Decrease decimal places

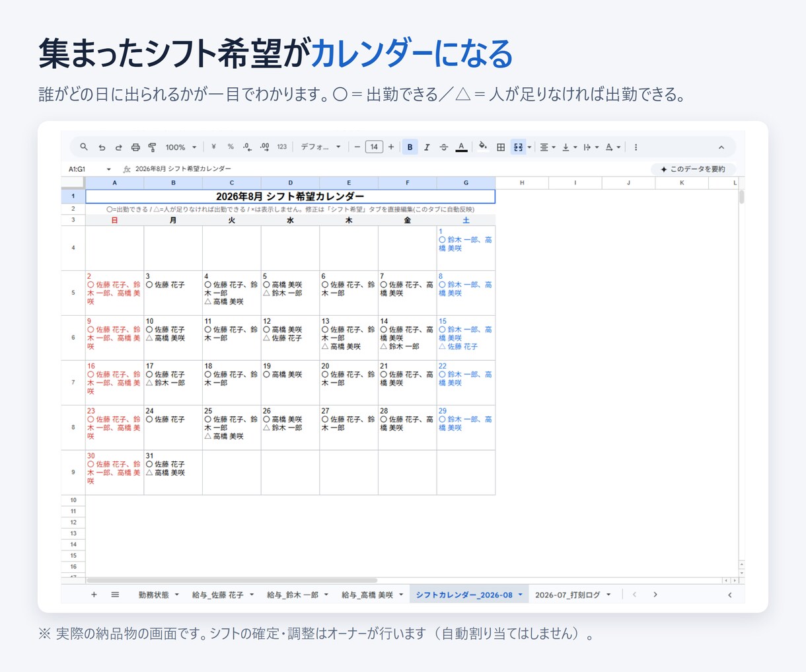pos(247,147)
